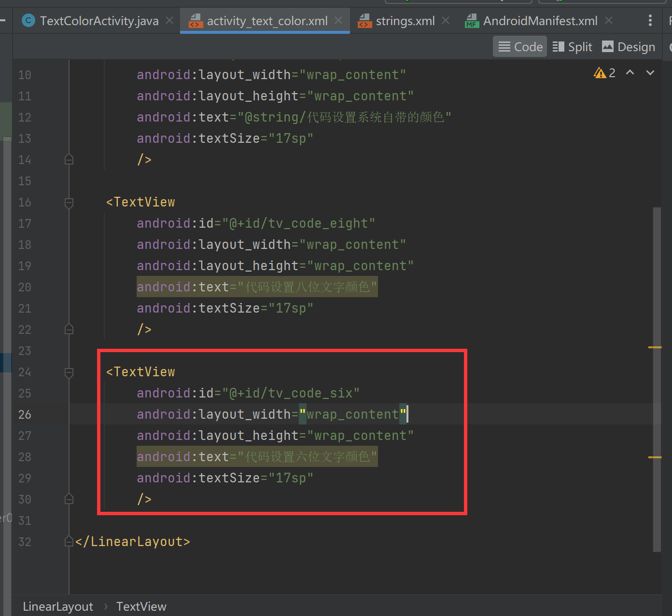Click the vertical editor scrollbar
The image size is (672, 616).
pos(657,379)
